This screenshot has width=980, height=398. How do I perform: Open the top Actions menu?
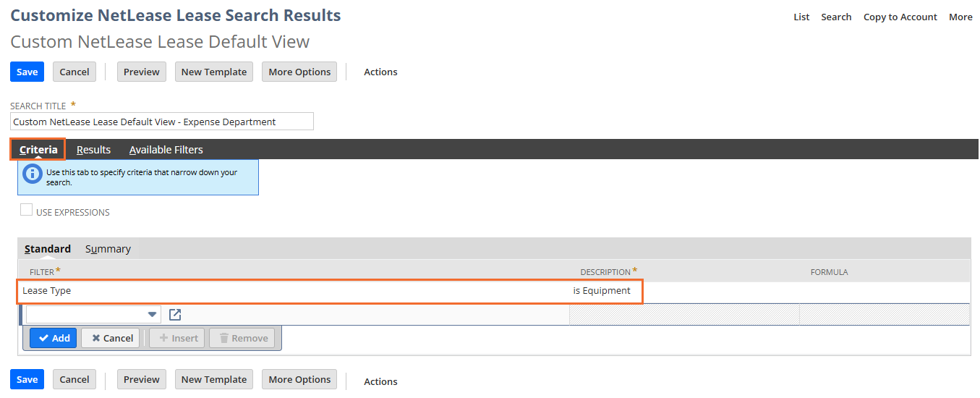pos(380,72)
